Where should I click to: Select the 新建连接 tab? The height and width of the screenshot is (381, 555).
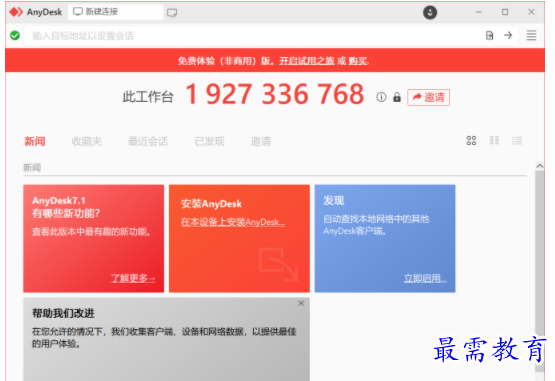[115, 12]
